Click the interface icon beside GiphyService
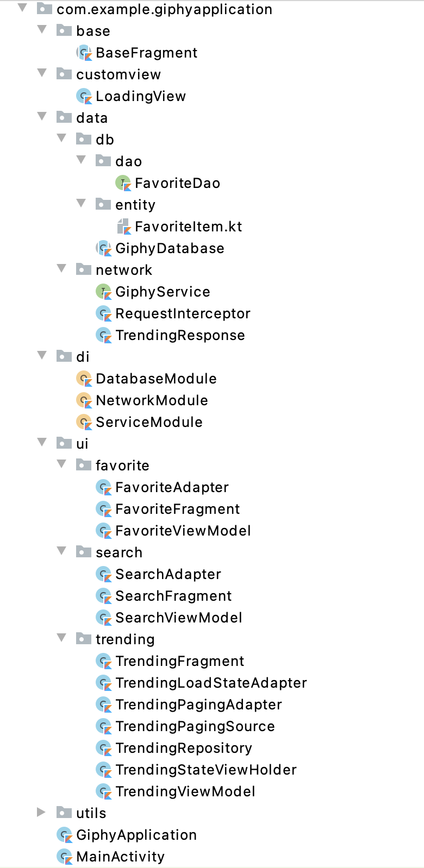Image resolution: width=424 pixels, height=868 pixels. [x=104, y=292]
